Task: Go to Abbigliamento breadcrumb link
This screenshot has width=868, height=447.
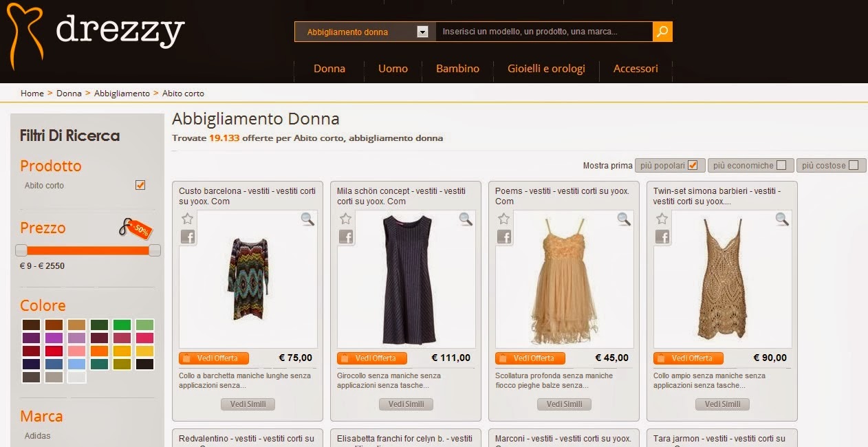Action: coord(122,94)
